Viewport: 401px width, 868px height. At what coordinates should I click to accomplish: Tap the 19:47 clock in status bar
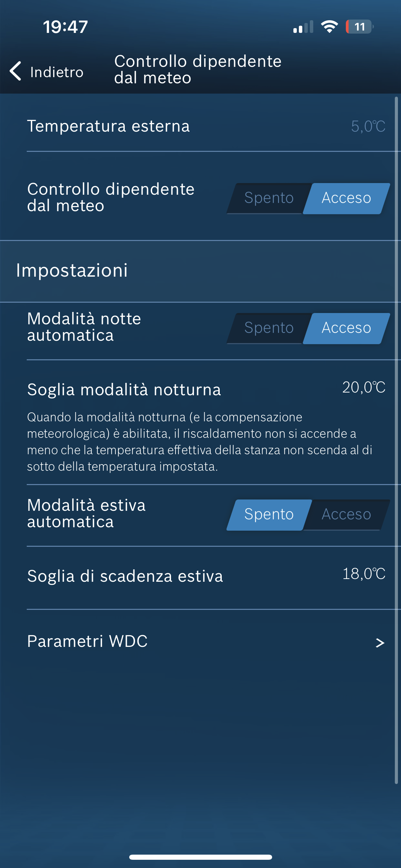point(65,27)
